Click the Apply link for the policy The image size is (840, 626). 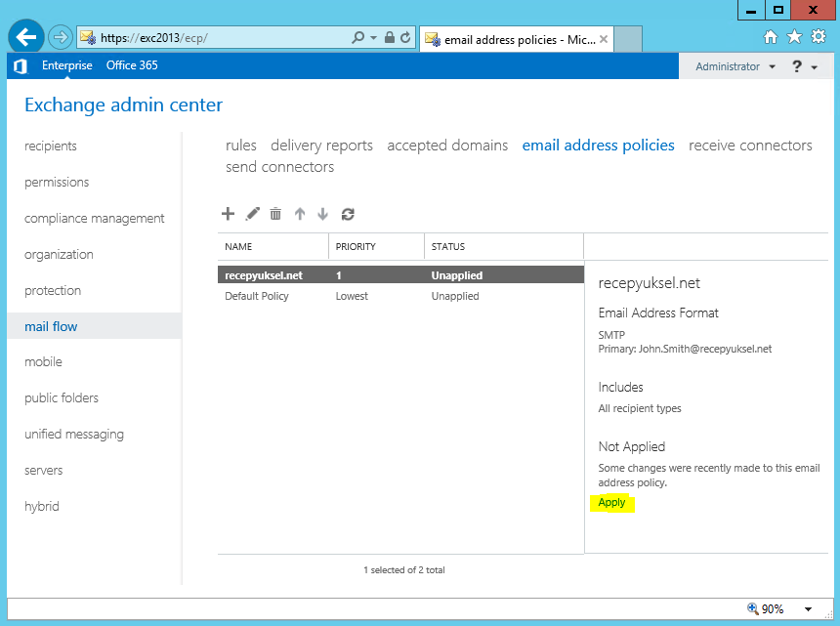pyautogui.click(x=611, y=503)
